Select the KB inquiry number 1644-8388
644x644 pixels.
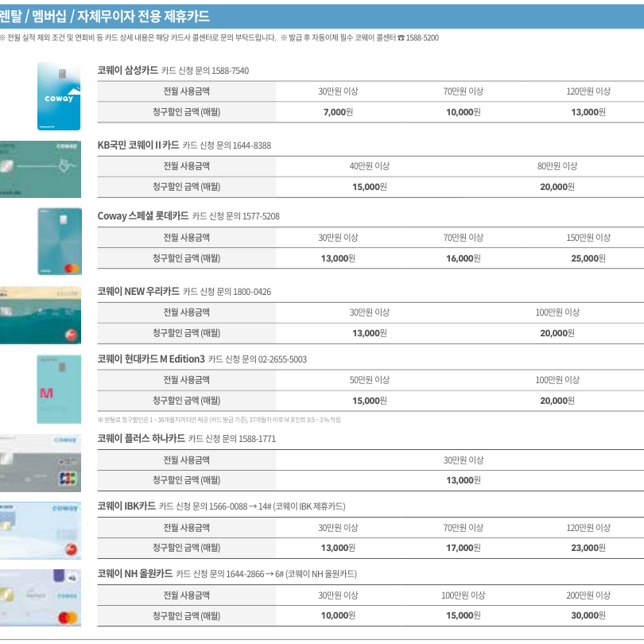(252, 145)
